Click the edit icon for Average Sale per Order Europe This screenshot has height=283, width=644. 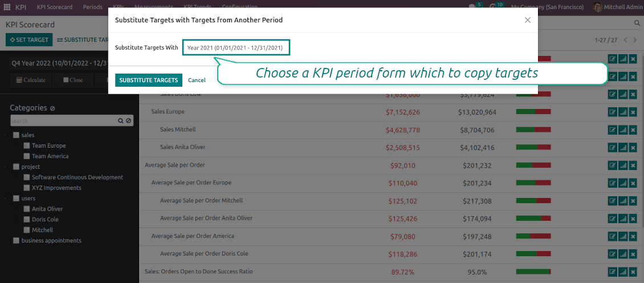pos(613,183)
